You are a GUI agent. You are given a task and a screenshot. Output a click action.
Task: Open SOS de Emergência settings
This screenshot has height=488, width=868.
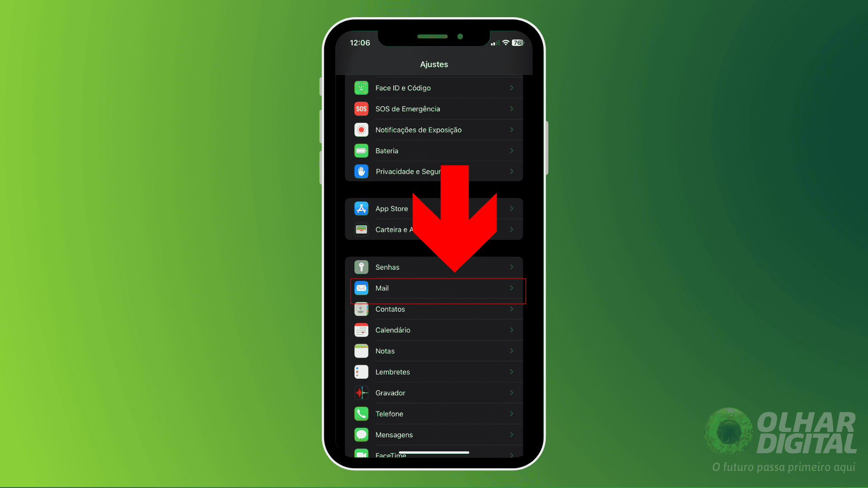(434, 108)
